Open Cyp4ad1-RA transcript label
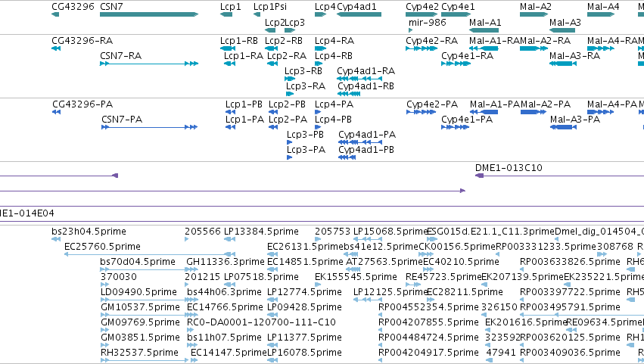This screenshot has height=364, width=644. (x=366, y=70)
